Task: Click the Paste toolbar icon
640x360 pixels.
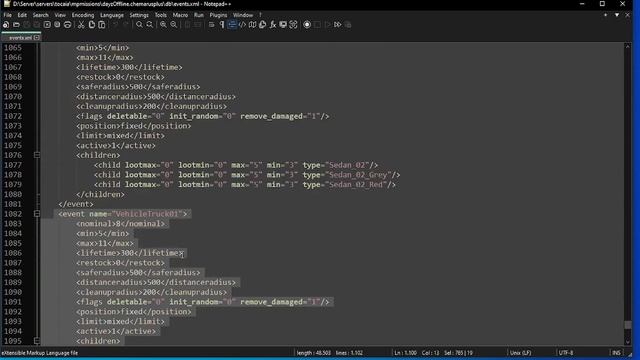Action: tap(102, 25)
